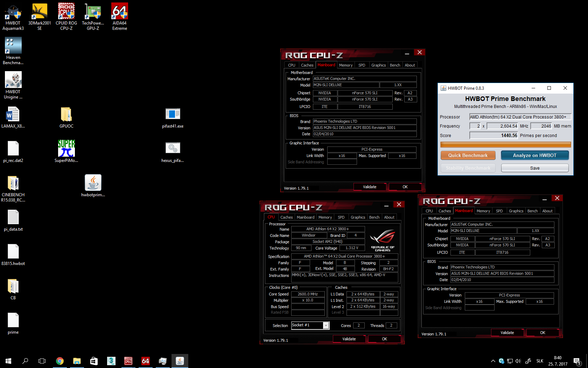
Task: Open HWBOT Aquamark3 desktop icon
Action: 13,17
